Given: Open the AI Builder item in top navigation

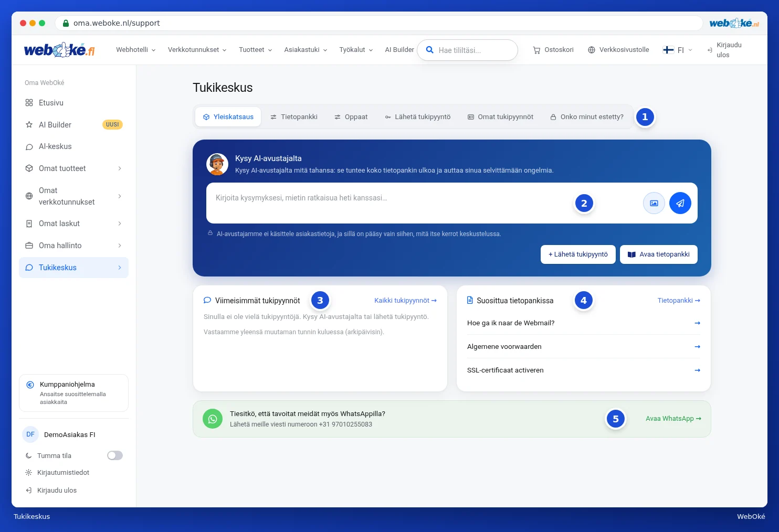Looking at the screenshot, I should (399, 50).
